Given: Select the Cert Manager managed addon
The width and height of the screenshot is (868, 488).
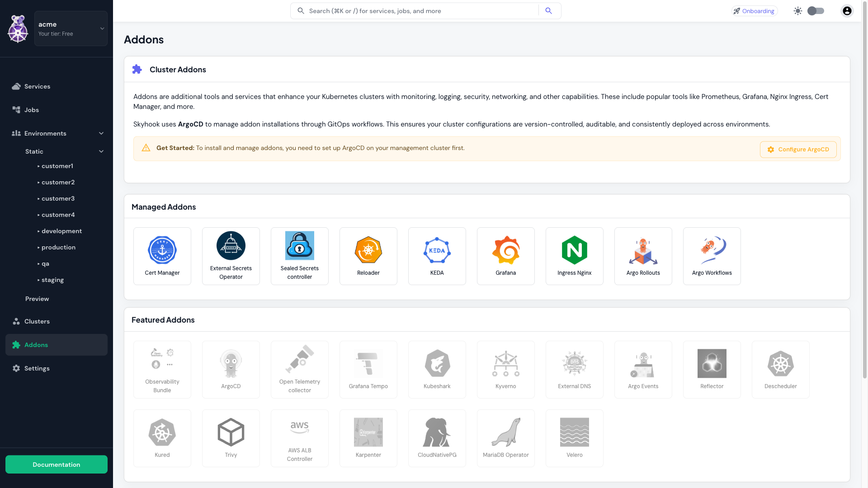Looking at the screenshot, I should (162, 256).
